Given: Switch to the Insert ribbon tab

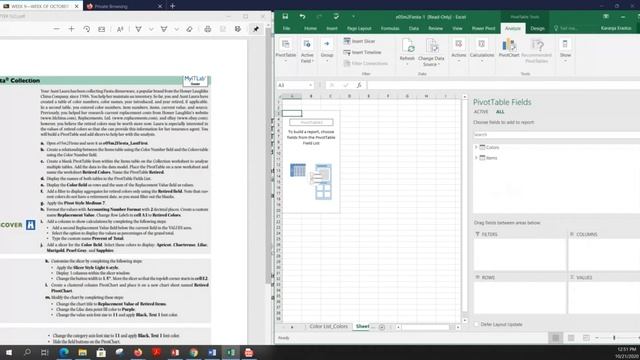Looking at the screenshot, I should pos(332,28).
